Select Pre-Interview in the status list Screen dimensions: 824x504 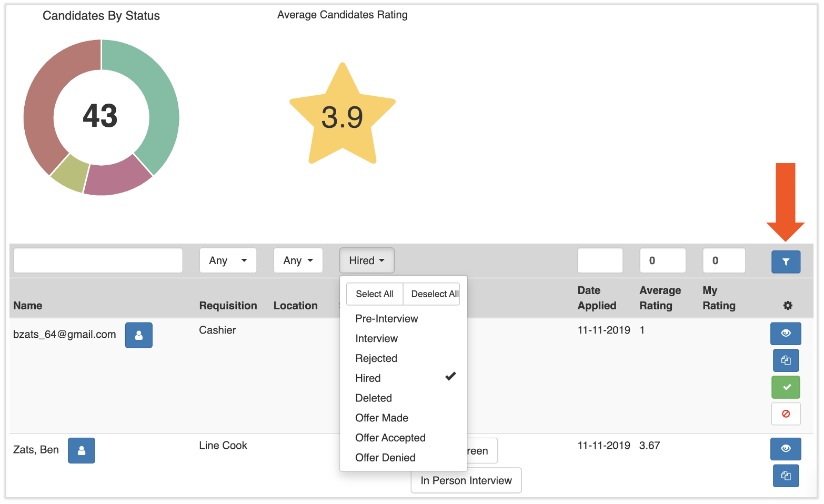pyautogui.click(x=387, y=319)
